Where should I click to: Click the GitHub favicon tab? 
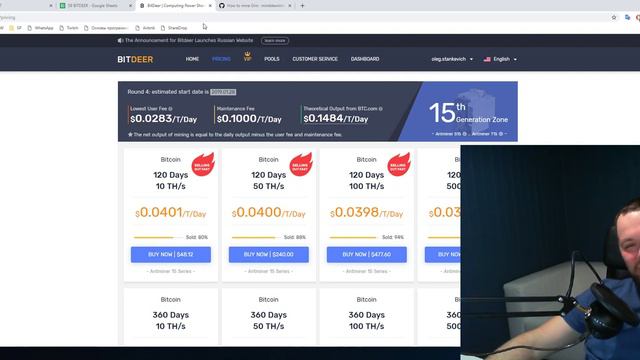(222, 6)
